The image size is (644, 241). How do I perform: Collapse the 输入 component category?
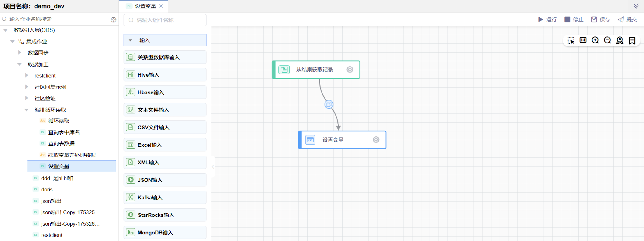(x=130, y=40)
